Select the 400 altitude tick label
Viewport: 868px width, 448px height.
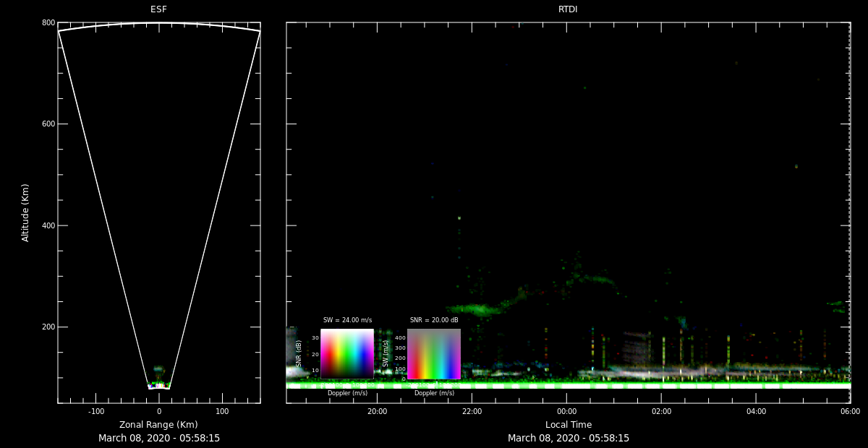point(48,225)
